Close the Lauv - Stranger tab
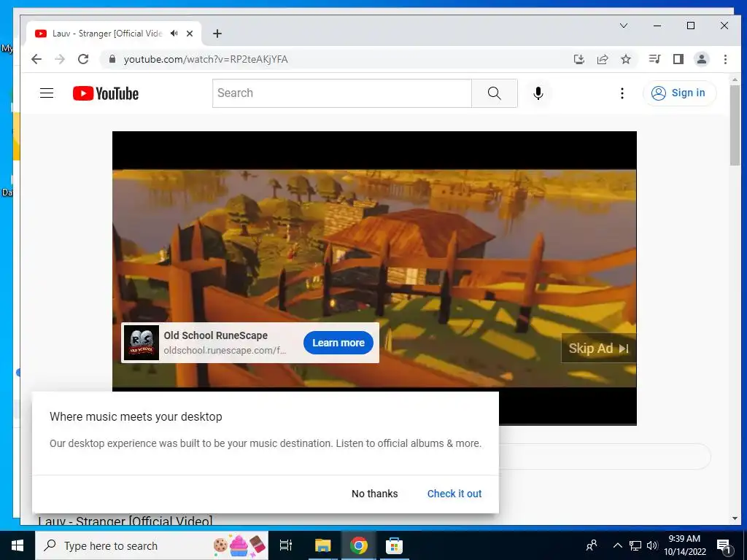The width and height of the screenshot is (747, 560). (190, 34)
